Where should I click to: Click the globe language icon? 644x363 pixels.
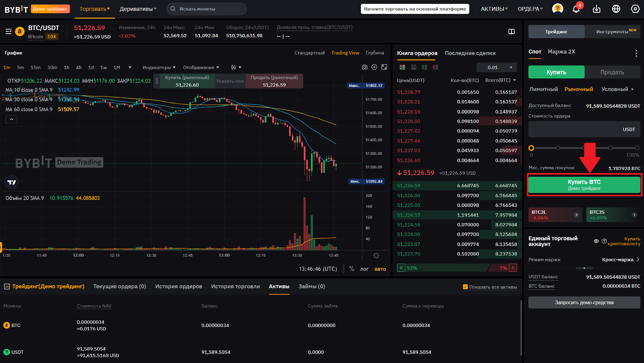[616, 9]
